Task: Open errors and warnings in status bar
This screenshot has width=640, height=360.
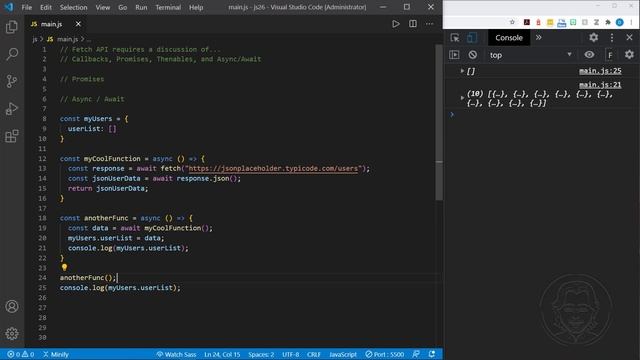Action: 20,354
